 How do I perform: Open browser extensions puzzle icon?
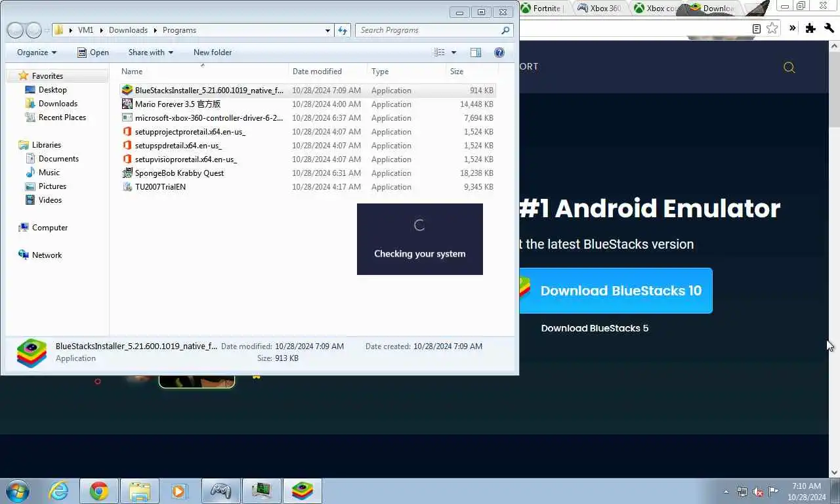tap(810, 28)
